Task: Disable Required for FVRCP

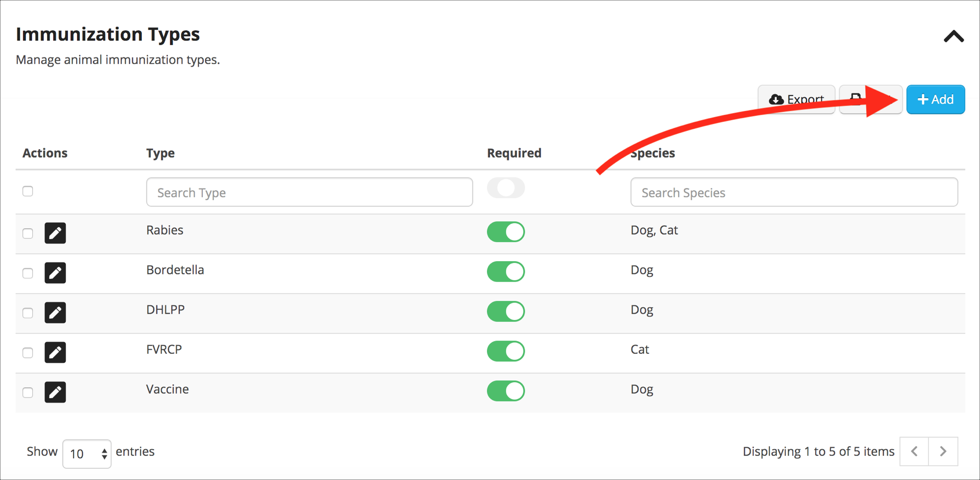Action: click(x=506, y=351)
